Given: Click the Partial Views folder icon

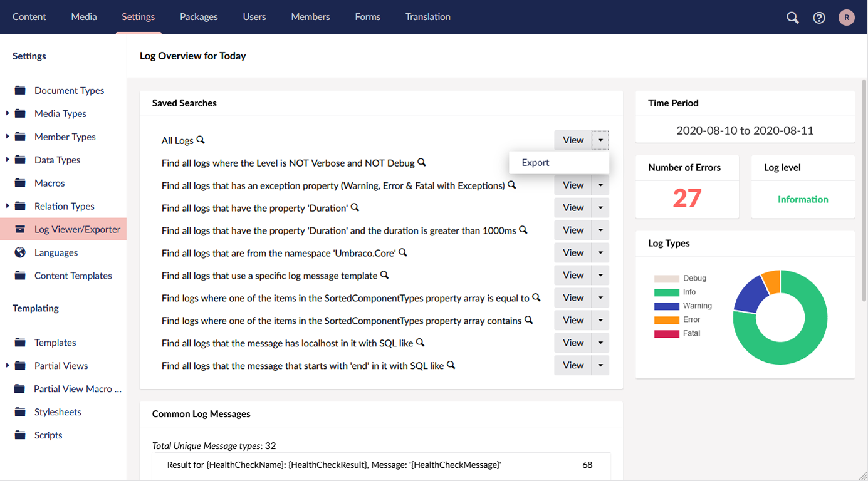Looking at the screenshot, I should click(20, 366).
